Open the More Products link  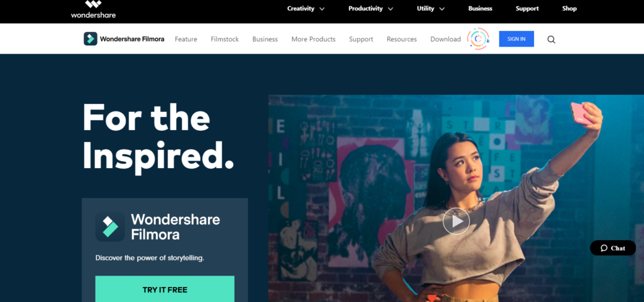pyautogui.click(x=313, y=40)
